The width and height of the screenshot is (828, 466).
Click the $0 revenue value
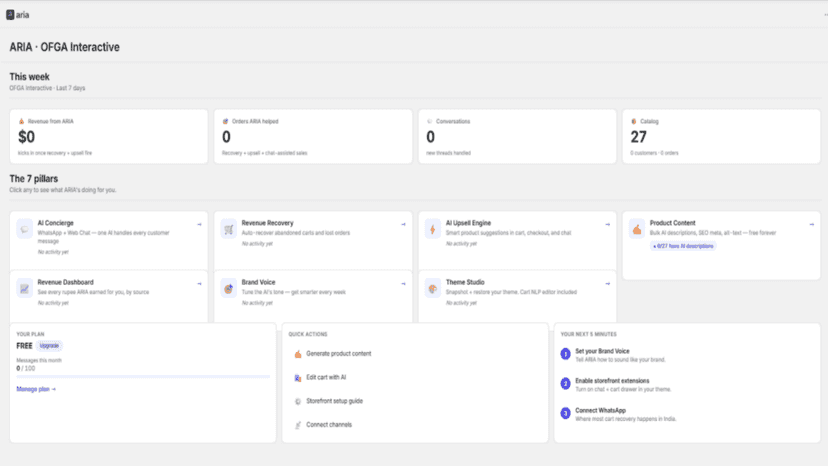(x=26, y=137)
